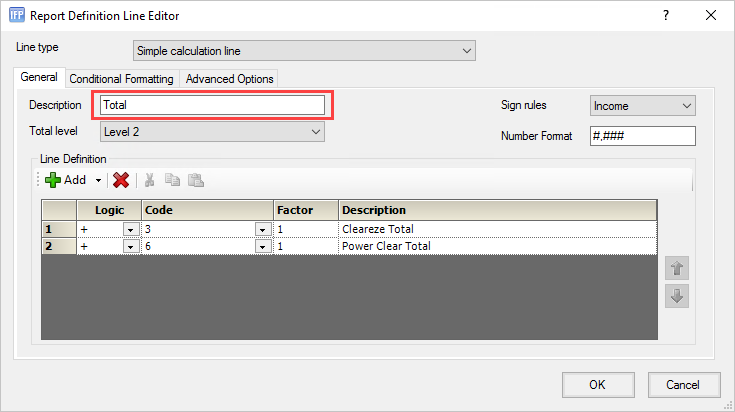The width and height of the screenshot is (735, 412).
Task: Open the Add button dropdown arrow
Action: [x=98, y=180]
